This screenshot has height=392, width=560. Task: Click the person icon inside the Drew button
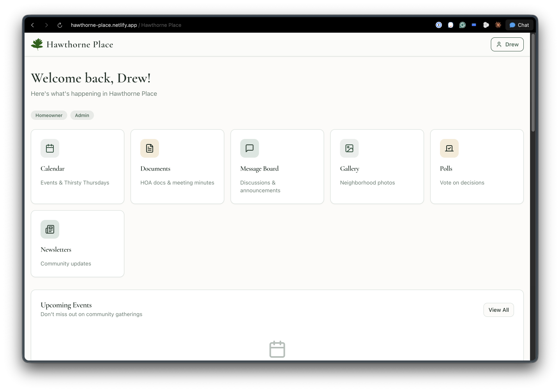click(499, 44)
